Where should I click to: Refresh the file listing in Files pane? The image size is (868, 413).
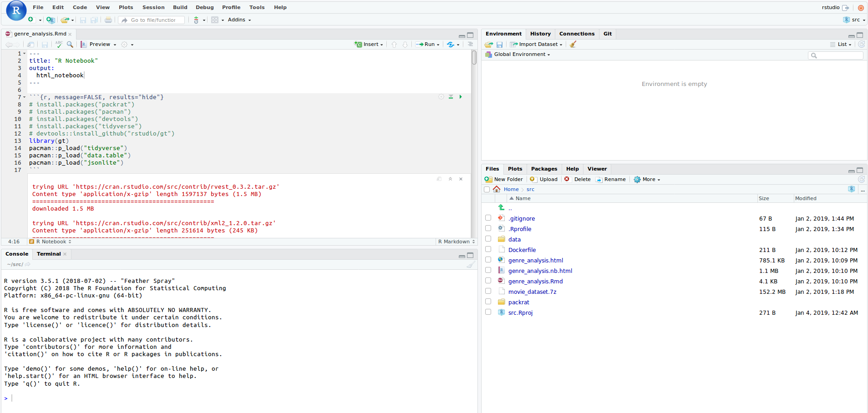click(x=861, y=179)
